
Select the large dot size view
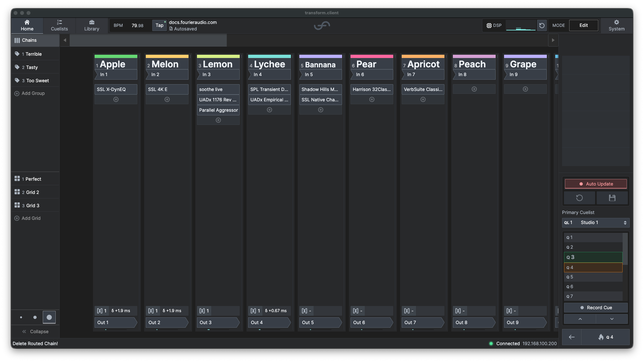tap(49, 317)
